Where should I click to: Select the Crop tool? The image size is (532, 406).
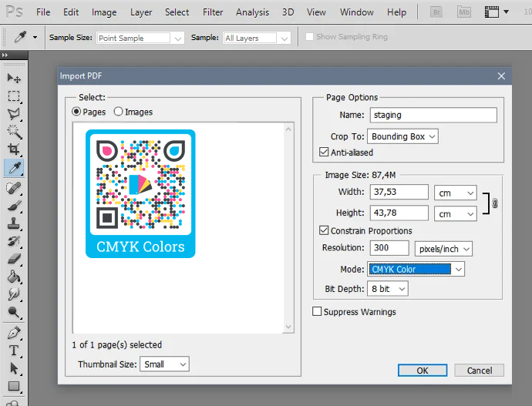coord(14,149)
